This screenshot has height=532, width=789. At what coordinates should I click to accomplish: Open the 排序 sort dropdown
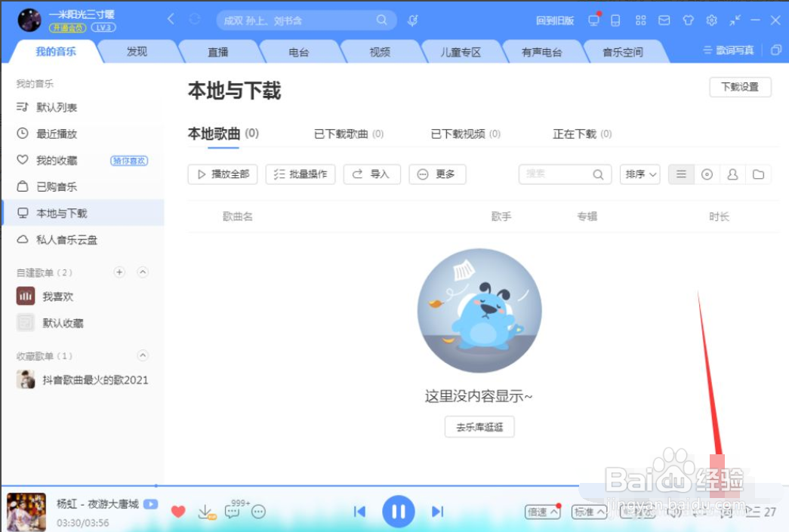coord(640,174)
